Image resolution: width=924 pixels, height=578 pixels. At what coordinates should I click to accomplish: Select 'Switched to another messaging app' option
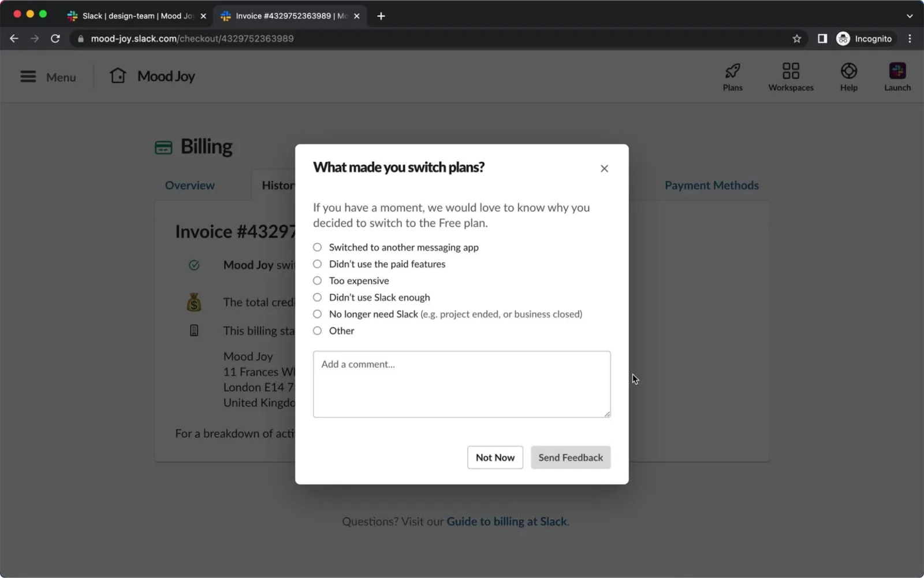[317, 247]
